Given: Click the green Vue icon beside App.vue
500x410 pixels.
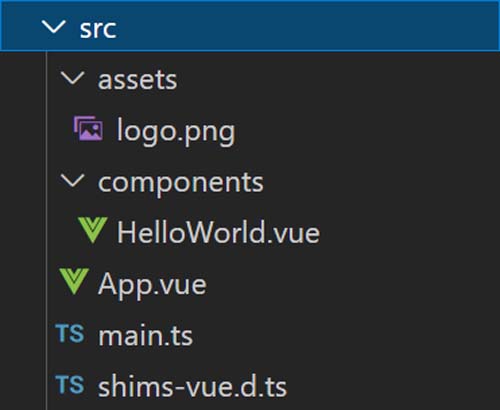Looking at the screenshot, I should coord(74,281).
